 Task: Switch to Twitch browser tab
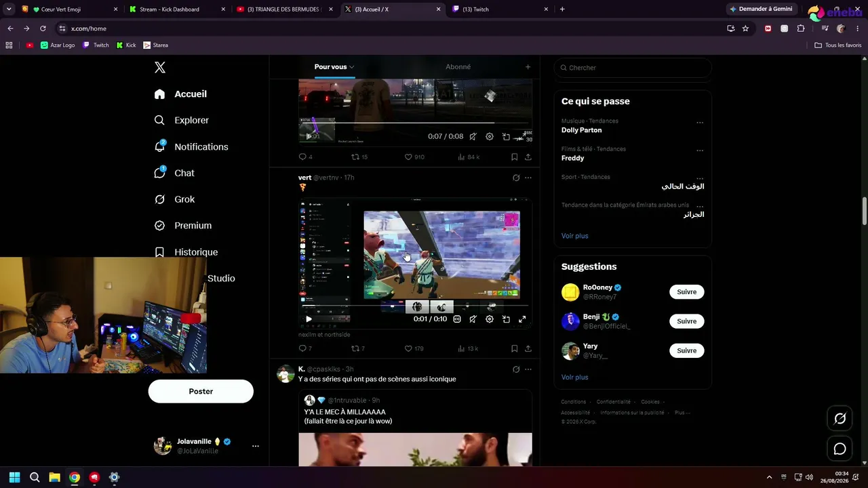click(500, 9)
